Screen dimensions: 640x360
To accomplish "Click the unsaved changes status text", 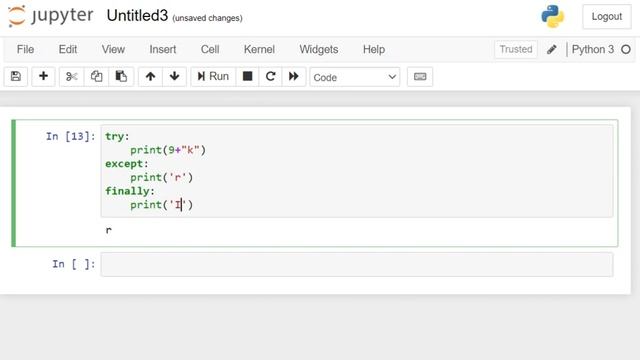I will point(207,18).
